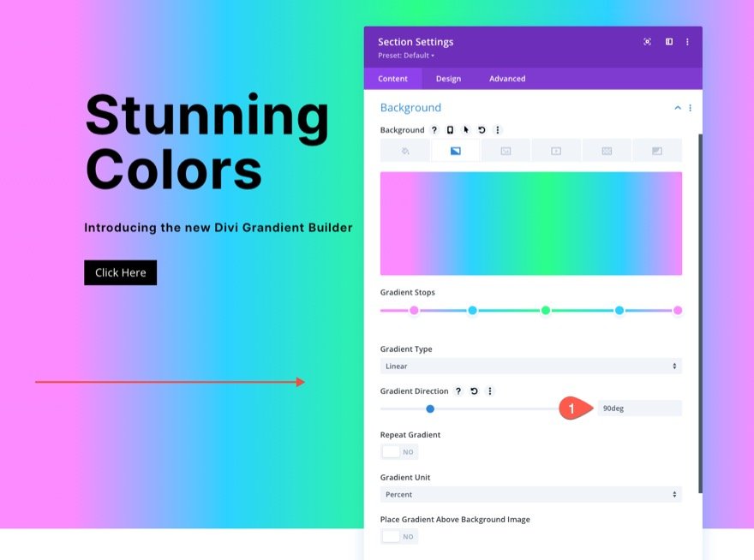Viewport: 754px width, 560px height.
Task: Click the Background responsive device icon
Action: [450, 130]
